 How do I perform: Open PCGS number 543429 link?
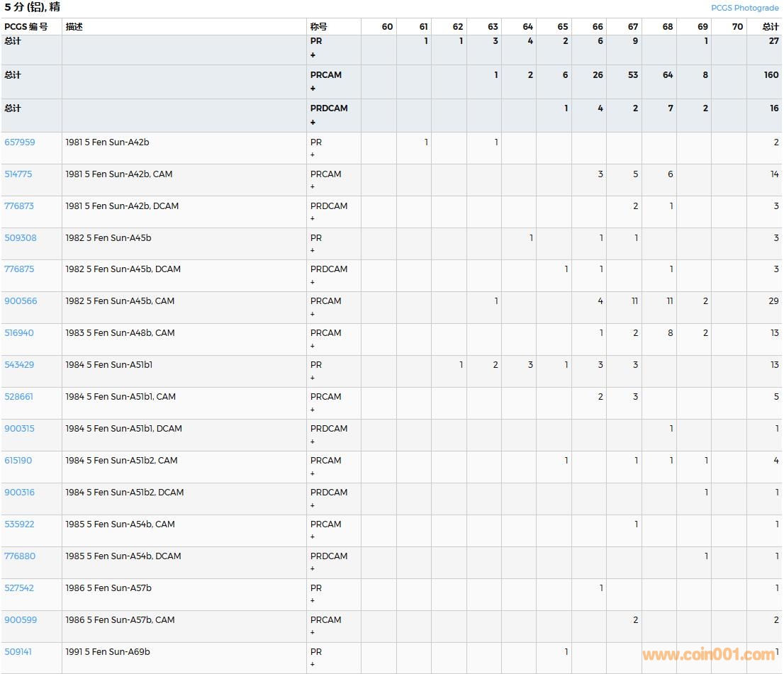19,365
